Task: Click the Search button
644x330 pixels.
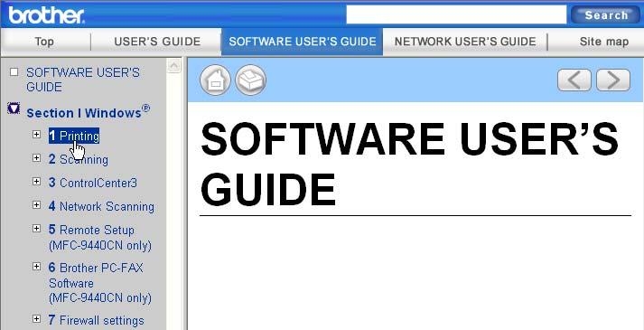Action: (x=606, y=15)
